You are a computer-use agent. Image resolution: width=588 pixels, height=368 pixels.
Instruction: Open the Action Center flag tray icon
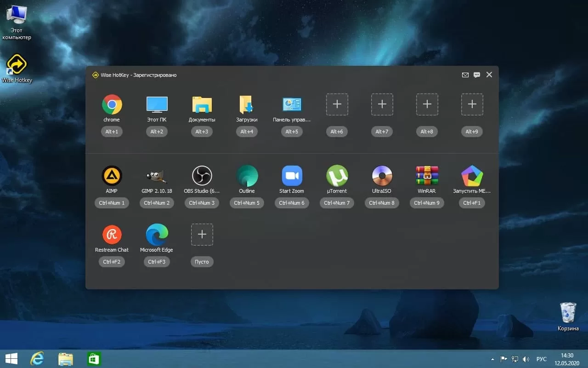(x=504, y=359)
